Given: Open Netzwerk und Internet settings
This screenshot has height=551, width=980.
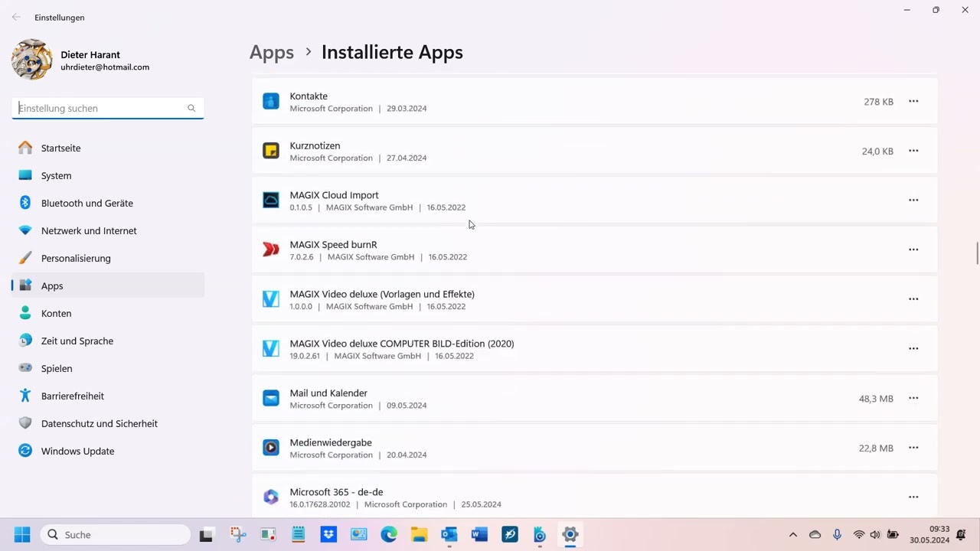Looking at the screenshot, I should 108,230.
